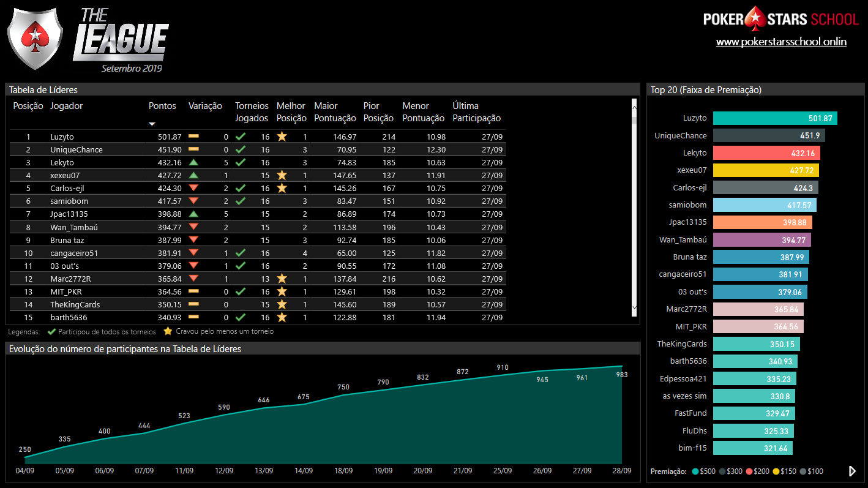This screenshot has height=488, width=868.
Task: Click the gold star in MIT_PKR's row
Action: (282, 291)
